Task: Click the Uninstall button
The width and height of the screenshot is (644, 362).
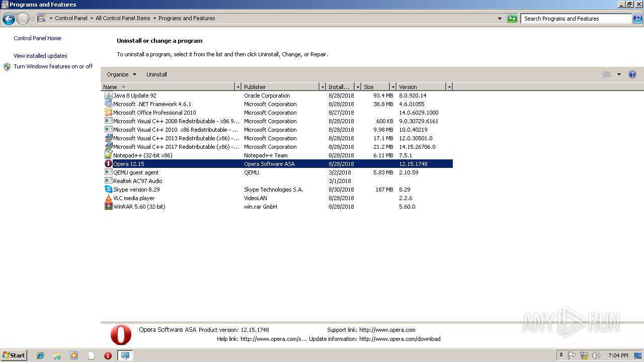Action: [x=156, y=74]
